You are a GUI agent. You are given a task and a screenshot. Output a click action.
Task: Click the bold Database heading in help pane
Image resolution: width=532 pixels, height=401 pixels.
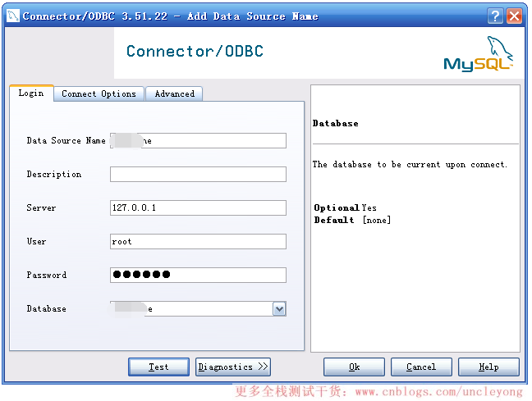[335, 123]
